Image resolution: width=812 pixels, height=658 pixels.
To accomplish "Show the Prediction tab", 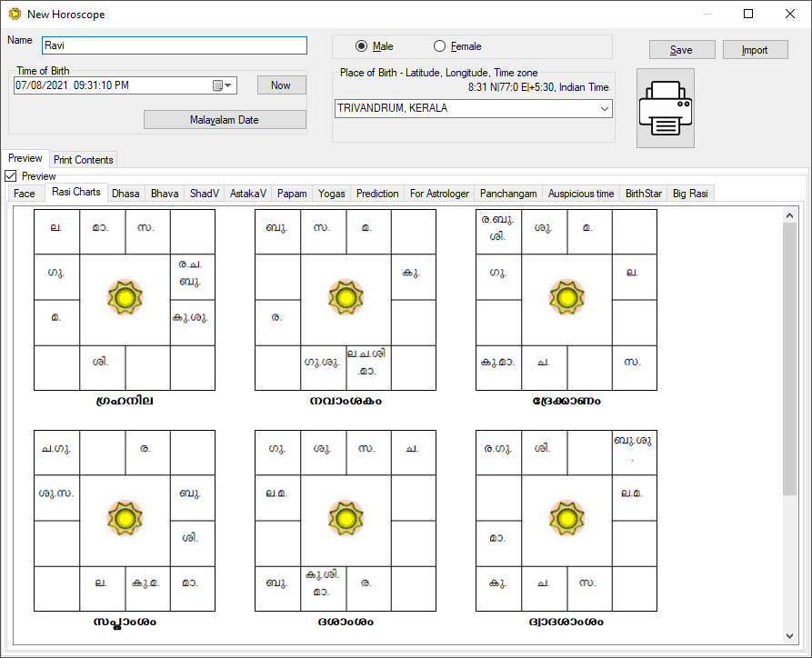I will pyautogui.click(x=377, y=194).
